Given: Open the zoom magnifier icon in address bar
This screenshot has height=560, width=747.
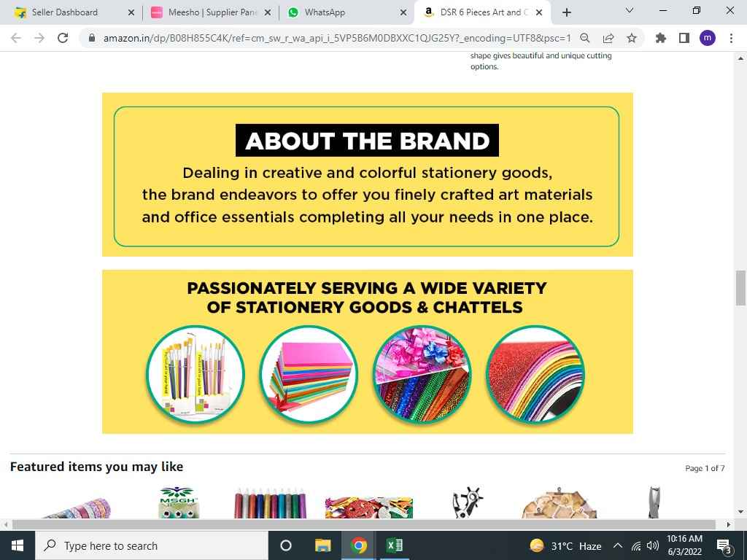Looking at the screenshot, I should click(x=585, y=38).
